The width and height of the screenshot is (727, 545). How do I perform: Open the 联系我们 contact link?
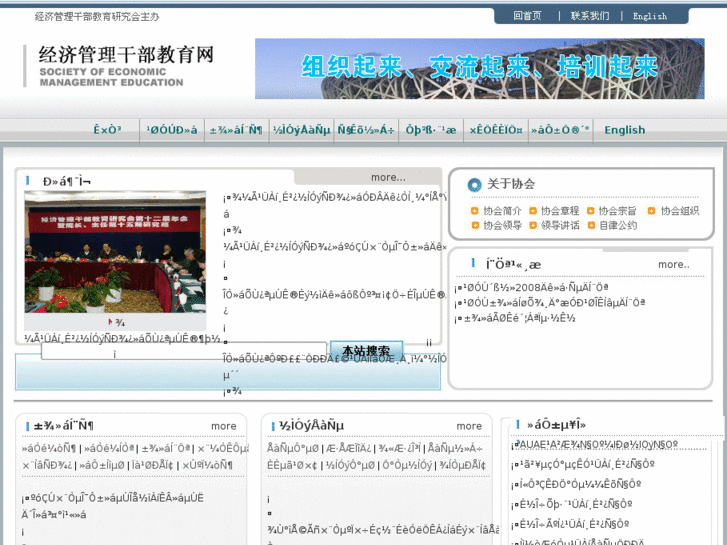[590, 16]
